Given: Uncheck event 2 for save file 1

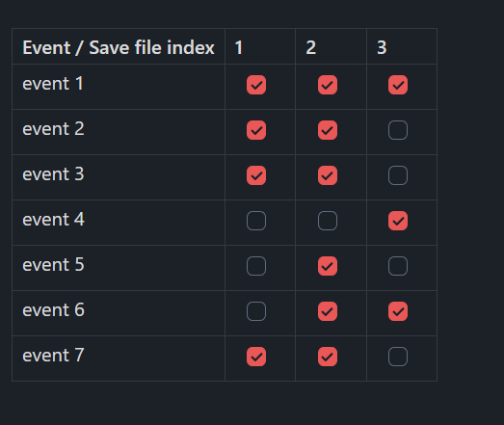Looking at the screenshot, I should click(x=256, y=130).
